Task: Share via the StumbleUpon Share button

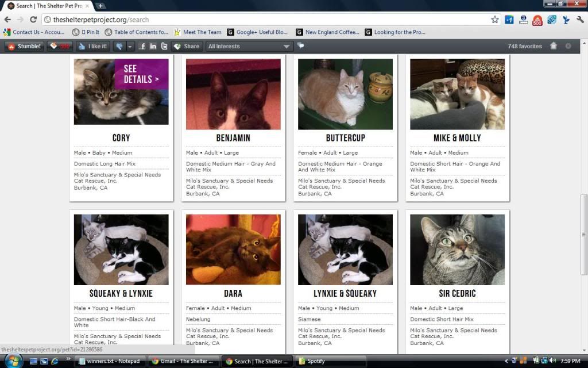Action: pyautogui.click(x=186, y=46)
